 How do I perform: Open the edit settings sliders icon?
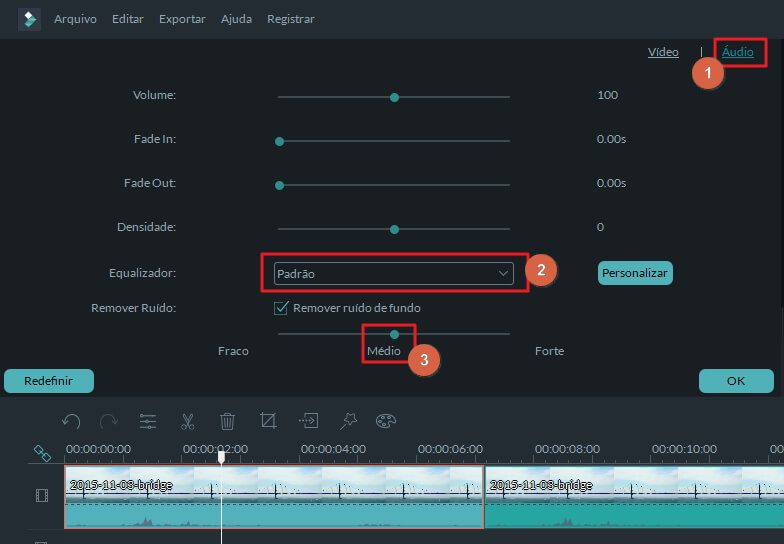tap(148, 422)
